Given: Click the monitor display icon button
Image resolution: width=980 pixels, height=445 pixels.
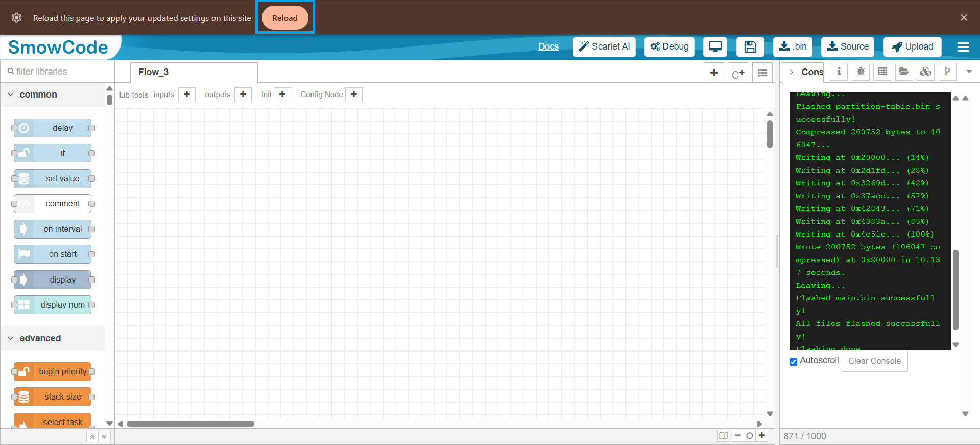Looking at the screenshot, I should 715,46.
